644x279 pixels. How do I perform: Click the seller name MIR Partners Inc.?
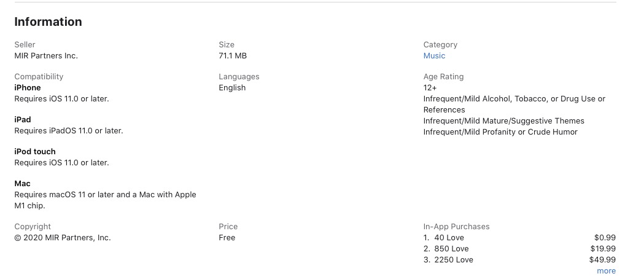(46, 56)
